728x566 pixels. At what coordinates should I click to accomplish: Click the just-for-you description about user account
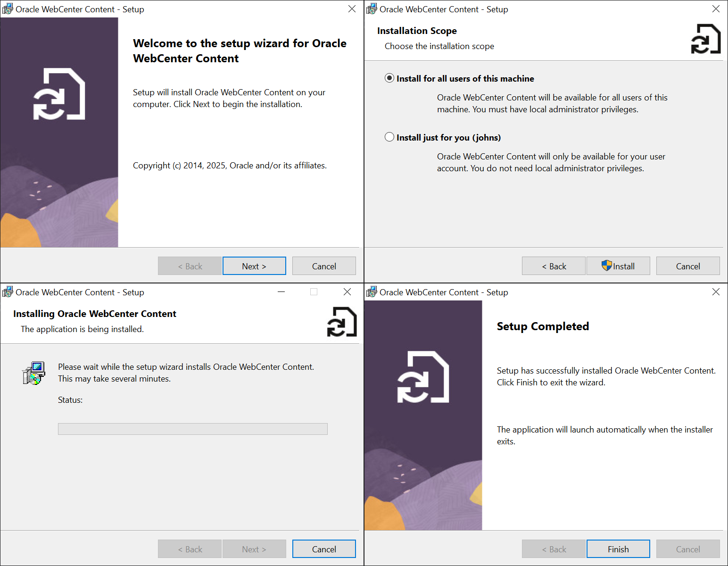(551, 162)
